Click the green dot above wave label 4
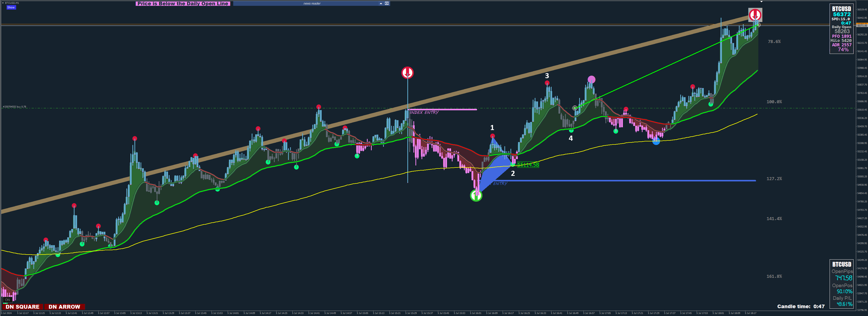 (571, 130)
